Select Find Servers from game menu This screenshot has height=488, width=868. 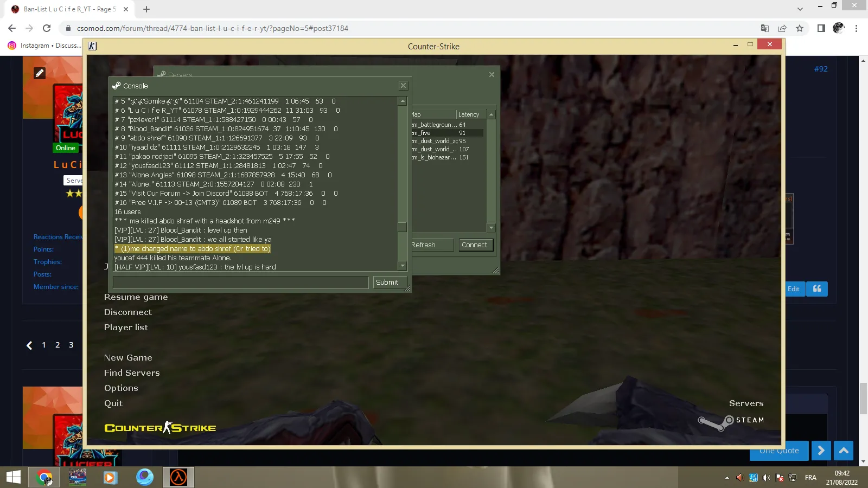[132, 373]
